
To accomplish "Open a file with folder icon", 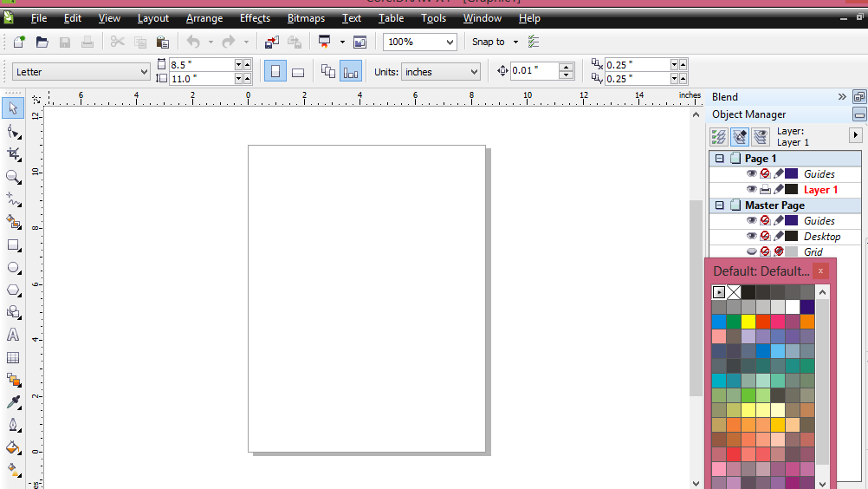I will (x=42, y=42).
